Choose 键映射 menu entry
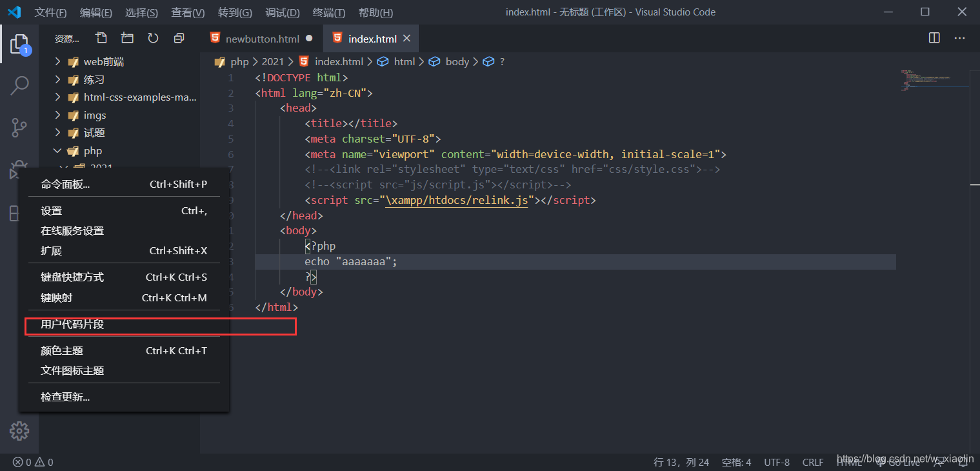The width and height of the screenshot is (980, 471). 124,297
